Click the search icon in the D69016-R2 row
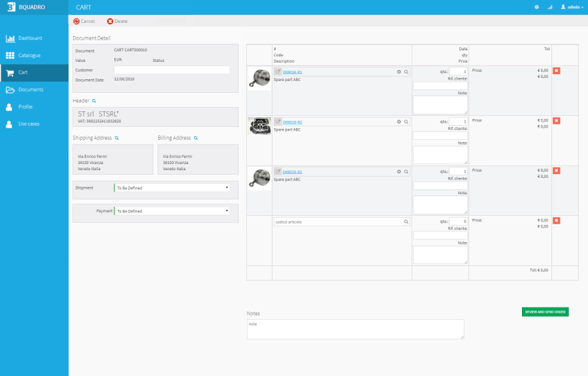This screenshot has height=376, width=588. pos(406,122)
